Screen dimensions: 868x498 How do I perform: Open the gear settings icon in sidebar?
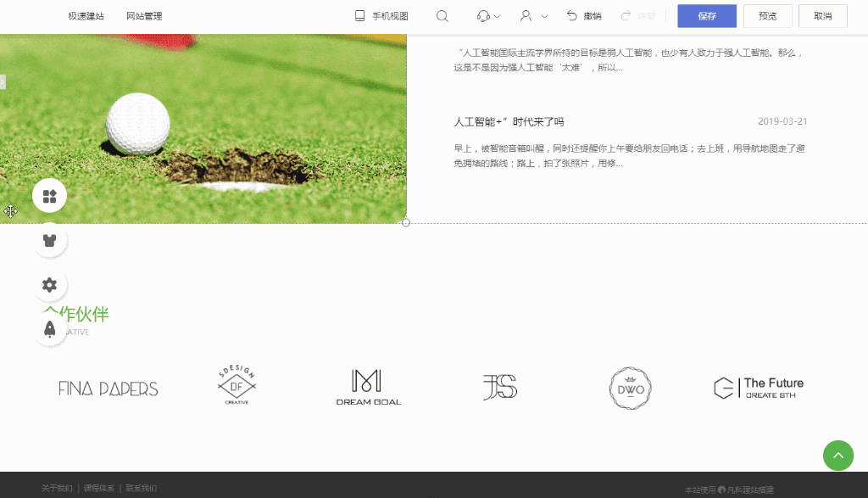[x=49, y=285]
